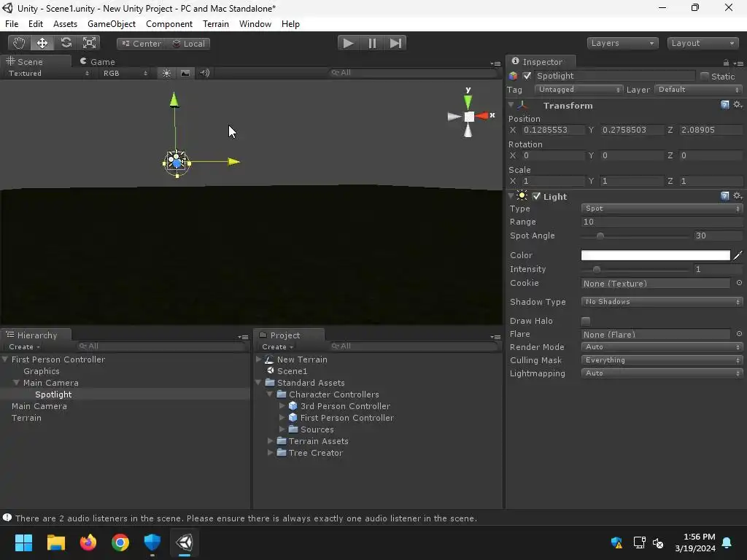Toggle Light component enabled checkbox

[x=536, y=195]
